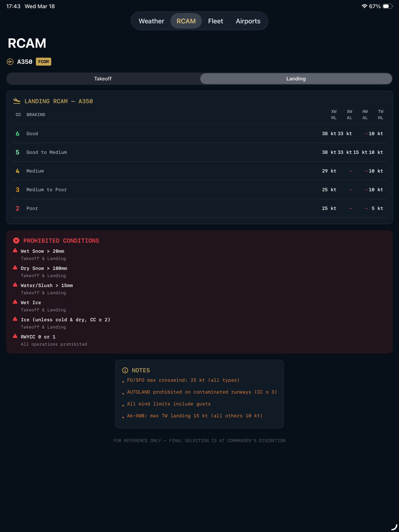Tap the 17:43 clock in status bar
Screen dimensions: 399x532
pyautogui.click(x=13, y=6)
